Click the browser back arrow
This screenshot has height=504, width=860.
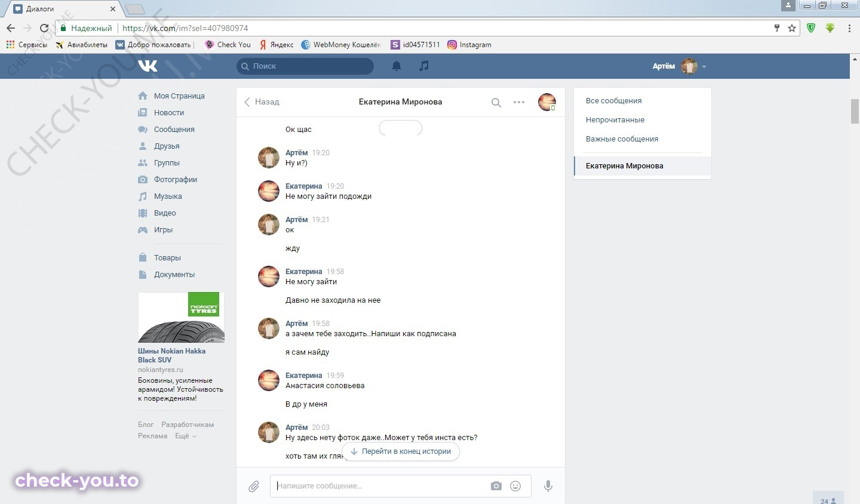(x=11, y=28)
